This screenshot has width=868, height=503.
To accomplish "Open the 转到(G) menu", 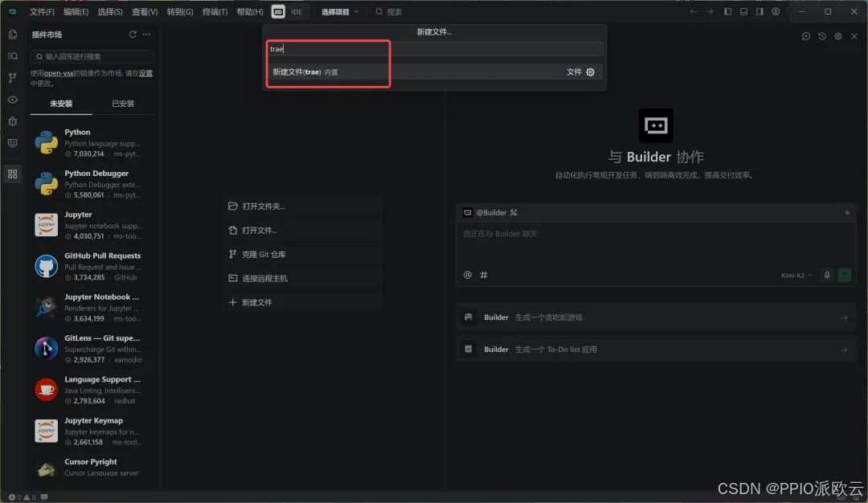I will coord(180,11).
